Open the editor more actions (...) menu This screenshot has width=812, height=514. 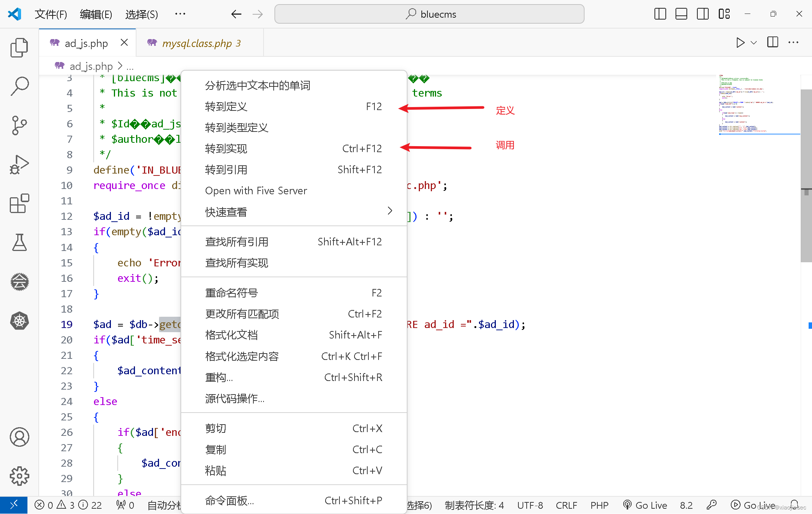[793, 42]
